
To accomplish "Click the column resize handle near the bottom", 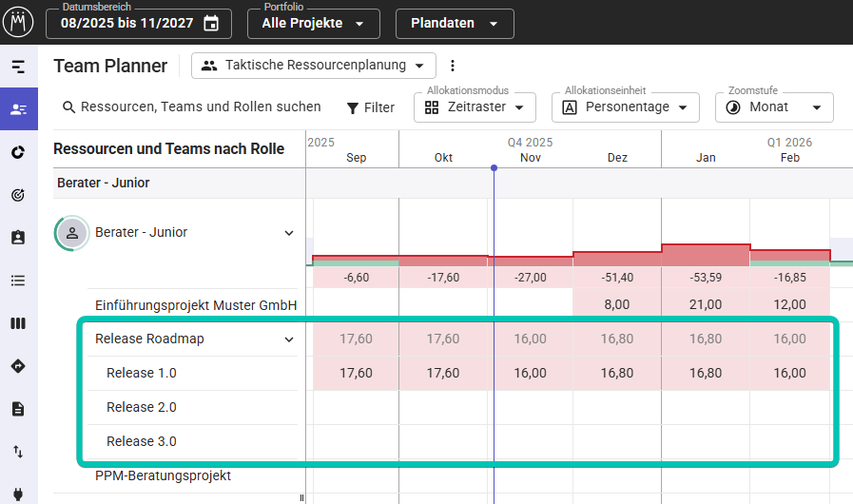I will (301, 498).
